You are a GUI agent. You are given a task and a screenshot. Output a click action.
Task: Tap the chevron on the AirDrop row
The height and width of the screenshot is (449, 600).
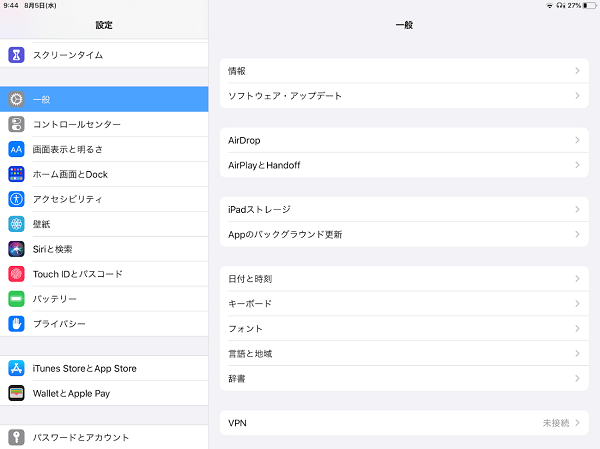point(577,140)
